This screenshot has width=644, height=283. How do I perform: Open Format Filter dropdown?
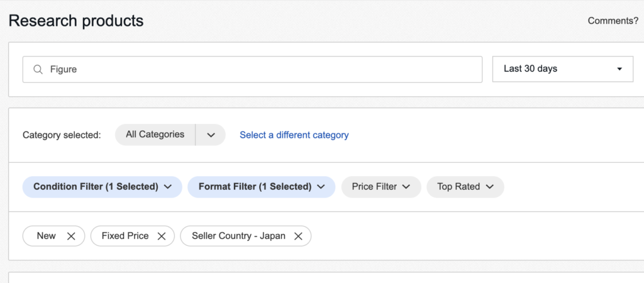[262, 187]
